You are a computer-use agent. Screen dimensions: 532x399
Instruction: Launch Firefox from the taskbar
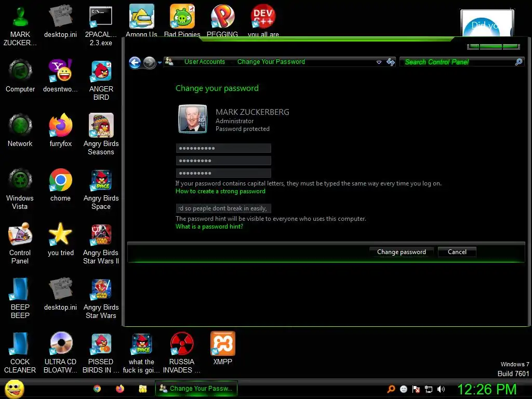120,389
